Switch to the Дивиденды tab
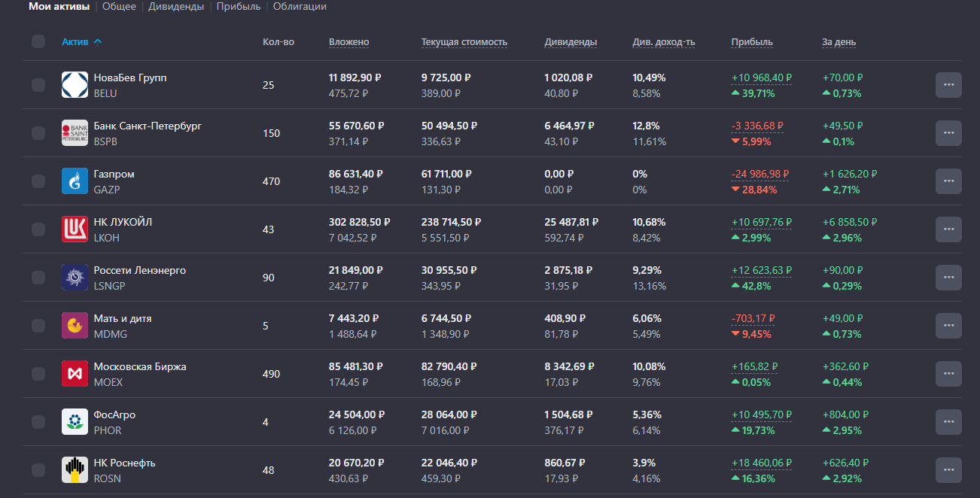The width and height of the screenshot is (980, 498). click(x=176, y=7)
